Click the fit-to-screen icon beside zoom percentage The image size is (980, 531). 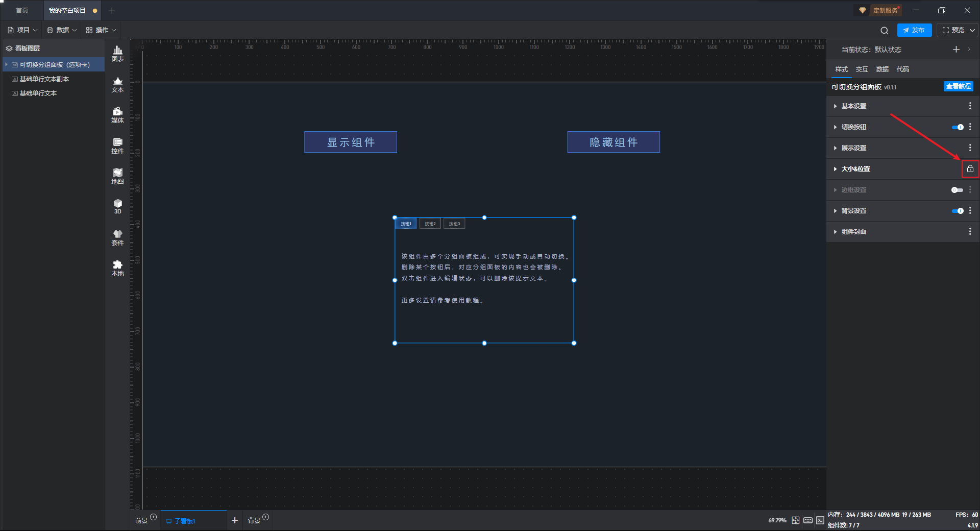(x=796, y=520)
